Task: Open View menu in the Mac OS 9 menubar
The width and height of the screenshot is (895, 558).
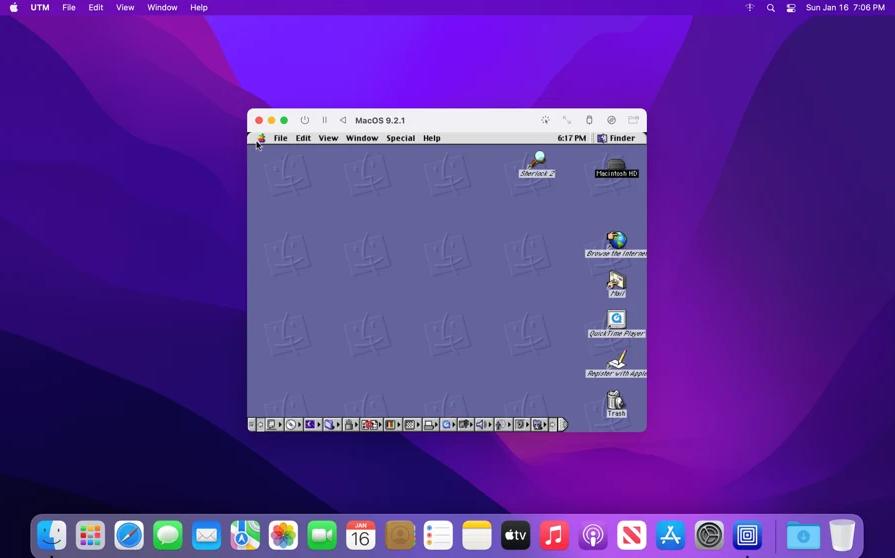Action: tap(328, 138)
